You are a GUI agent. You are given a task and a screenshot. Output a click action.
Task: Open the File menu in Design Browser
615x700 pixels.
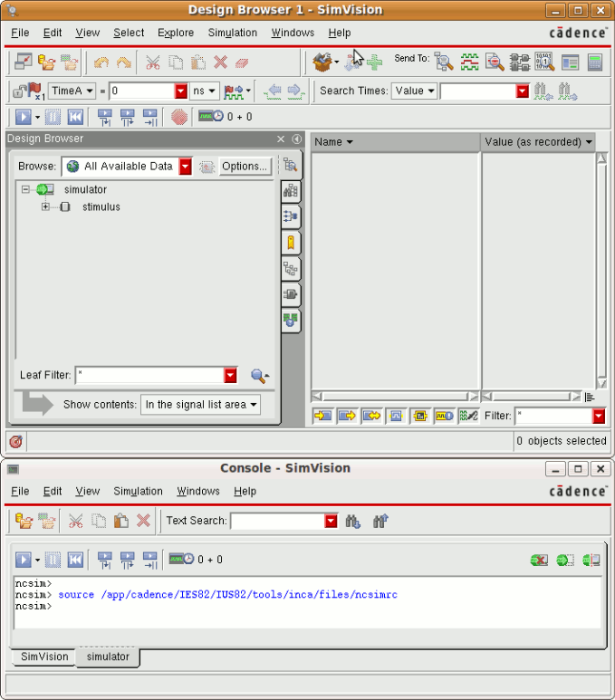point(20,33)
